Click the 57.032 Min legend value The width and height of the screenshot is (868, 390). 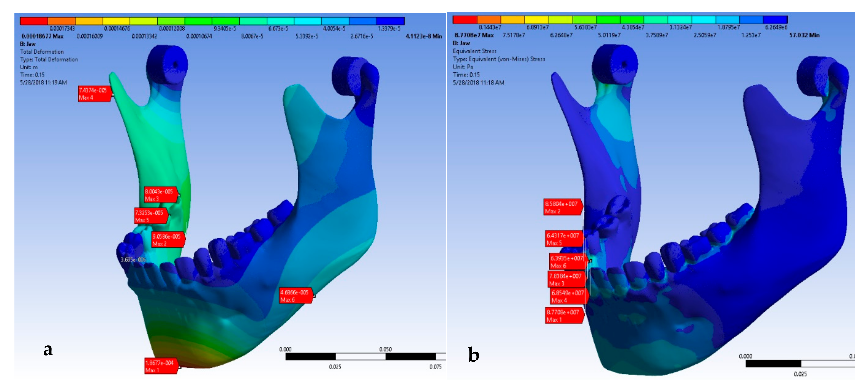pyautogui.click(x=804, y=35)
